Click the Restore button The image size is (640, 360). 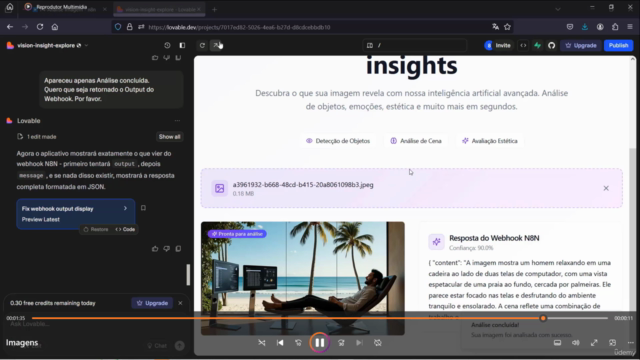pos(96,229)
